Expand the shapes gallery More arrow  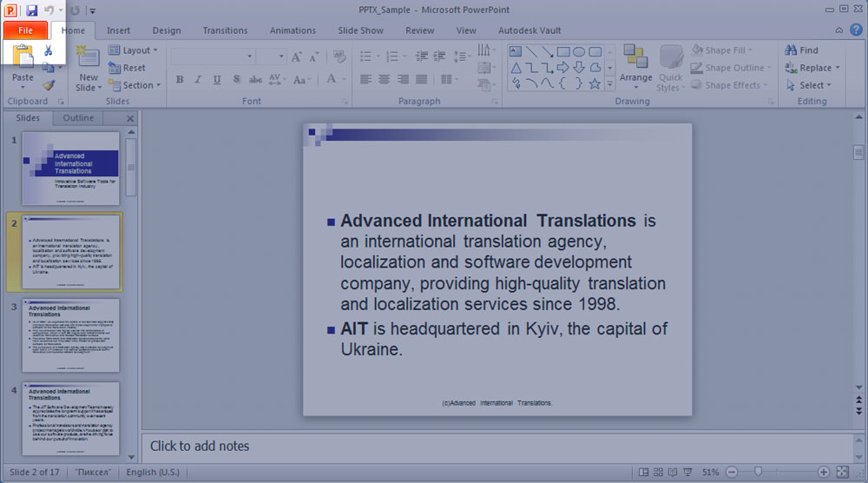coord(609,84)
